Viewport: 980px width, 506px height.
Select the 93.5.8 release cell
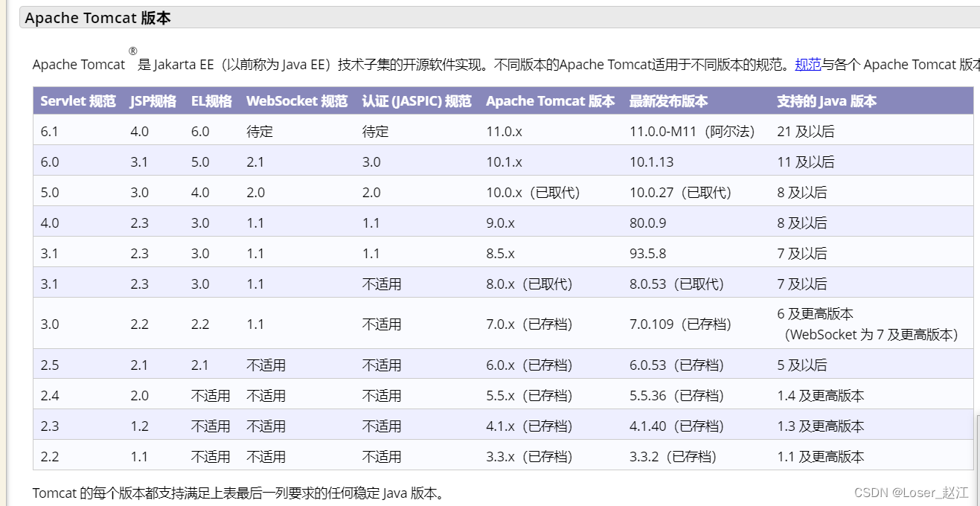[x=648, y=254]
